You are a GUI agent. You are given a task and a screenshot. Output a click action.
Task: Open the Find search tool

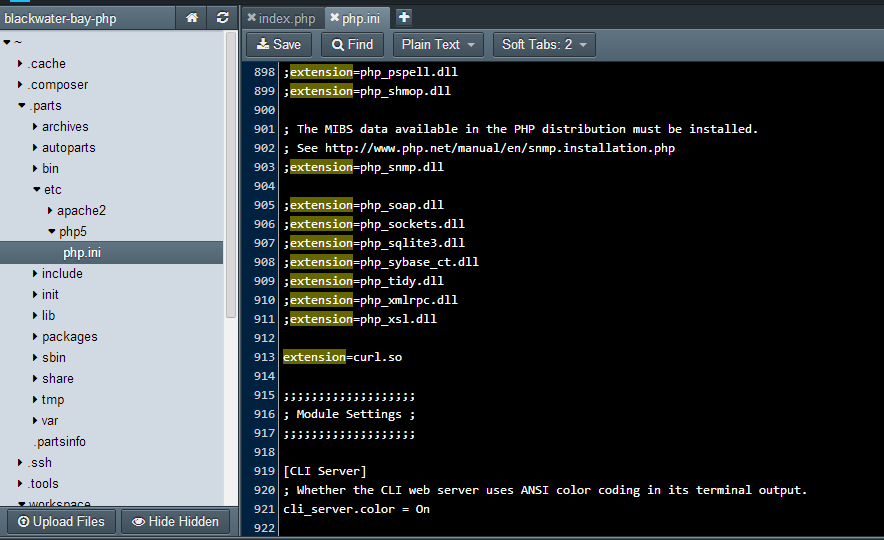[x=352, y=44]
